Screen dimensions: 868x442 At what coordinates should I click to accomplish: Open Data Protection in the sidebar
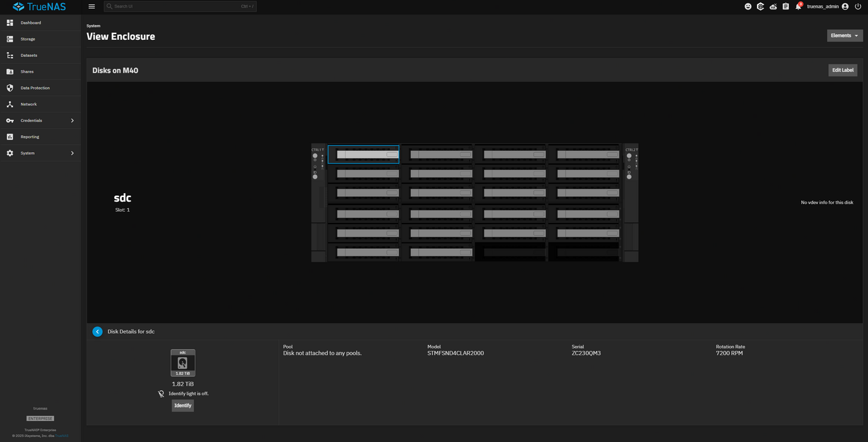[35, 88]
